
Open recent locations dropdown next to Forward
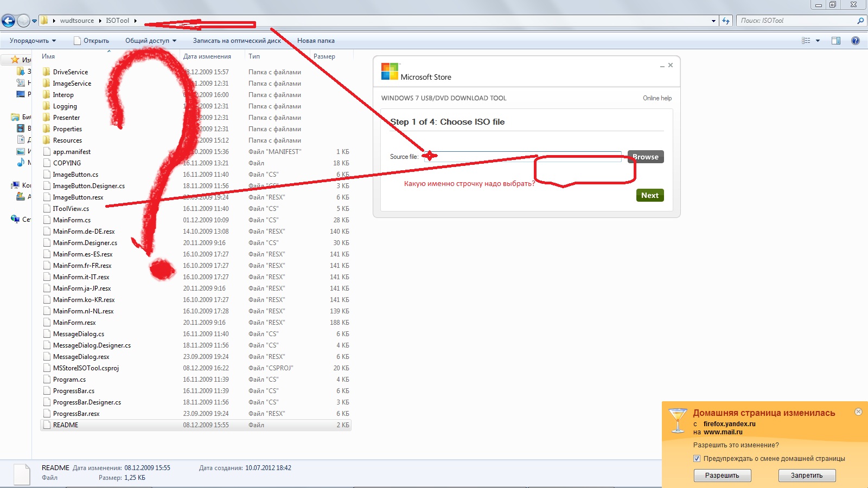tap(34, 21)
